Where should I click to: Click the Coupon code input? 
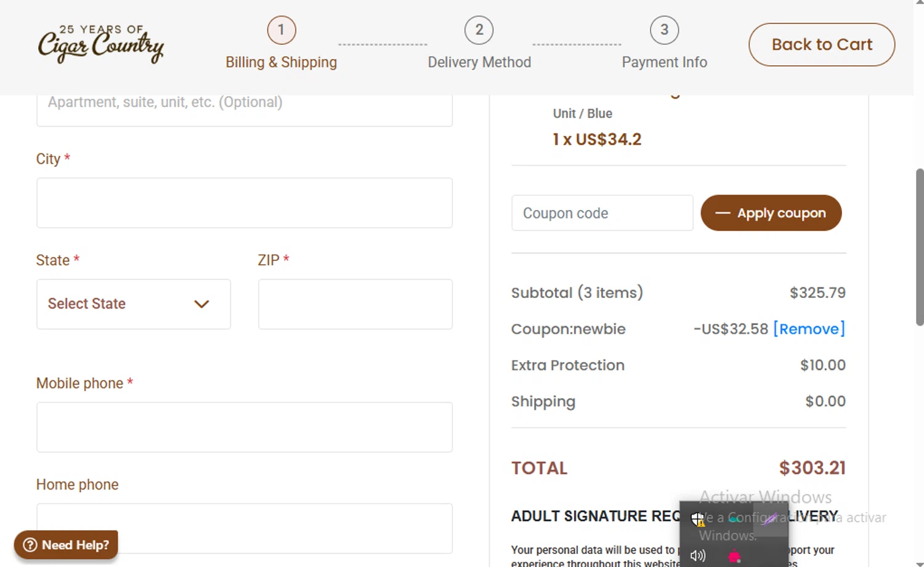(x=602, y=213)
